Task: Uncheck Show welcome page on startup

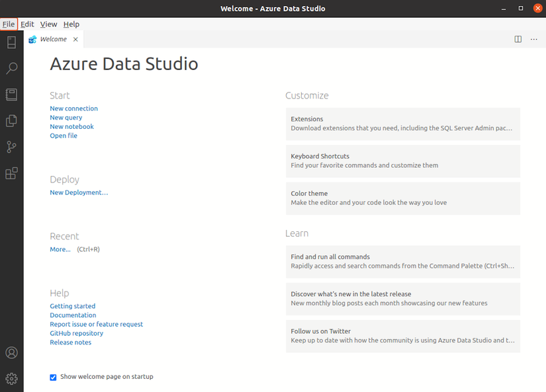Action: click(53, 377)
